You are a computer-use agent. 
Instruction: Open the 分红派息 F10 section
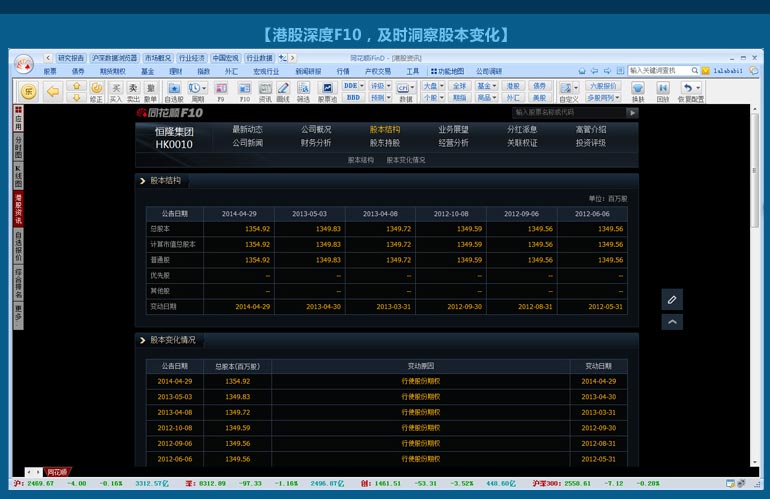click(x=522, y=130)
